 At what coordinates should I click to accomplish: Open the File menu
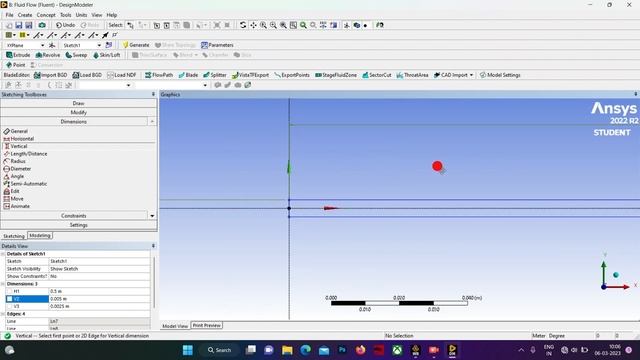(x=9, y=15)
